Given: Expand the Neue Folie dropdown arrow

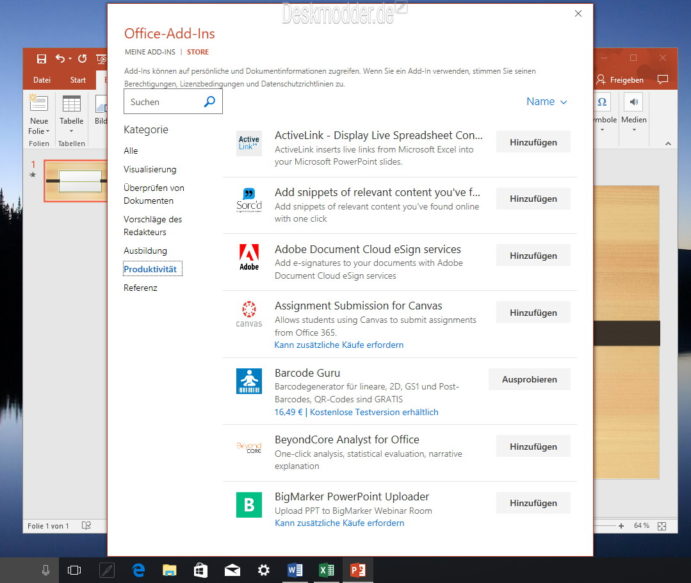Looking at the screenshot, I should [48, 132].
